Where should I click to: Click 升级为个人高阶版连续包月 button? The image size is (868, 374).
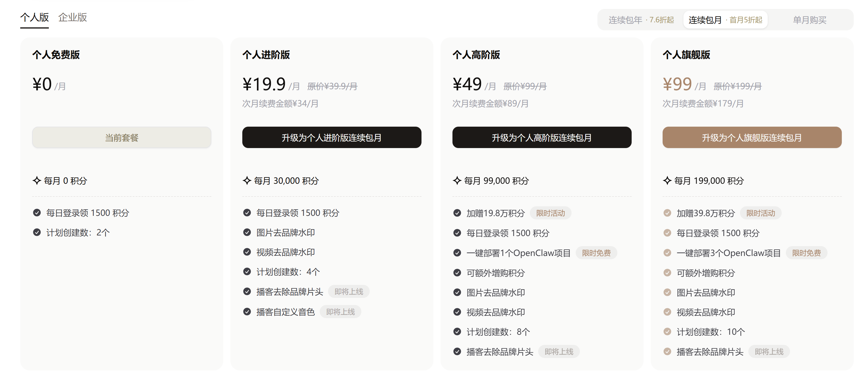click(541, 137)
